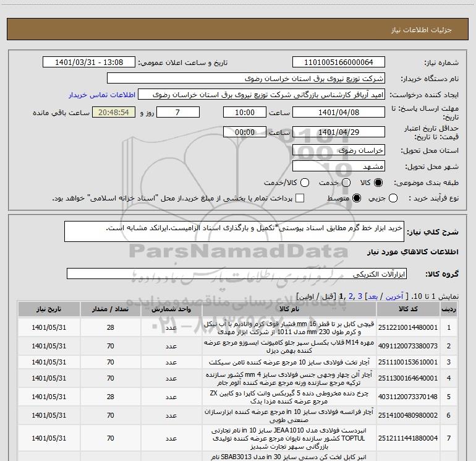476x461 pixels.
Task: Click the remaining days field showing 7
Action: 178,112
